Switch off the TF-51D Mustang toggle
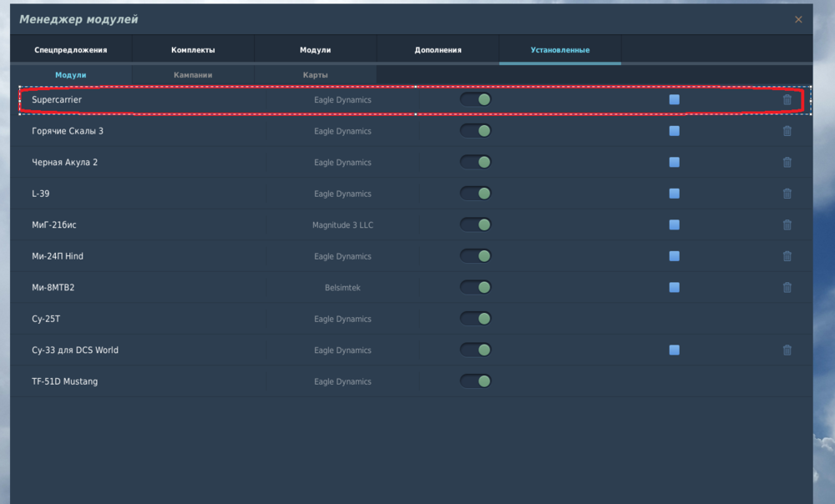This screenshot has height=504, width=835. [475, 381]
